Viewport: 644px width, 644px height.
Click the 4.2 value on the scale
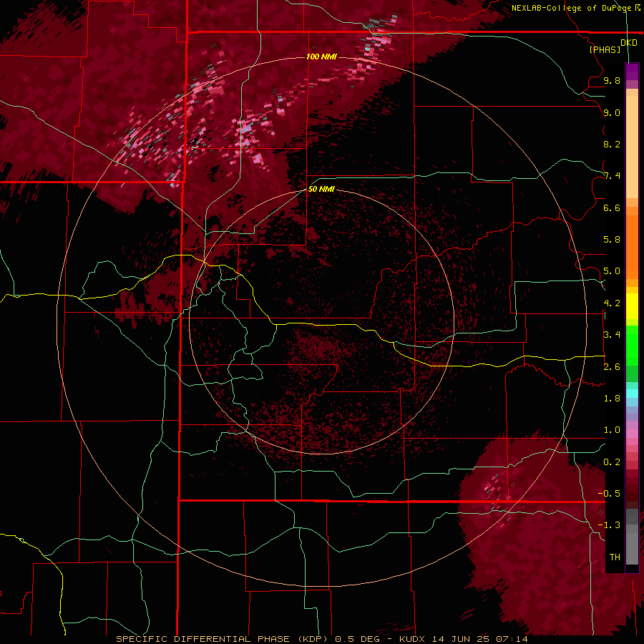coord(612,303)
